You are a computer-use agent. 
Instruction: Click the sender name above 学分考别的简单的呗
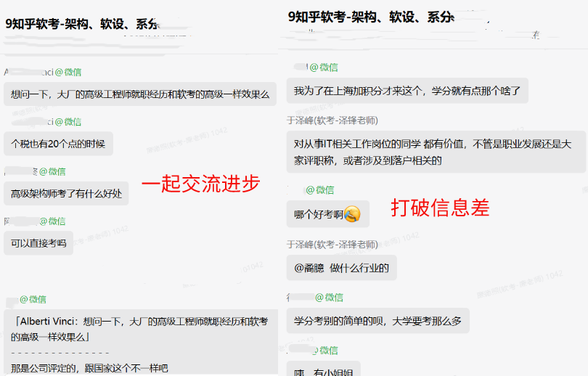tap(315, 298)
